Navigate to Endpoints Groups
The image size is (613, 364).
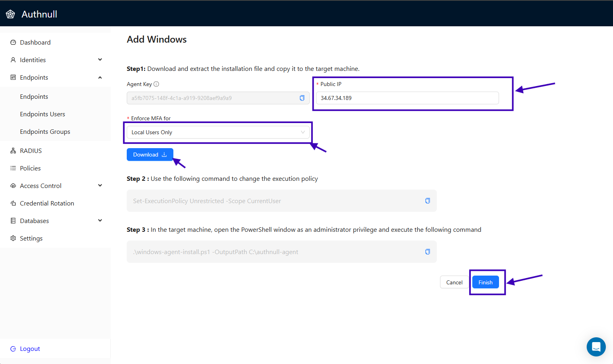click(x=45, y=131)
